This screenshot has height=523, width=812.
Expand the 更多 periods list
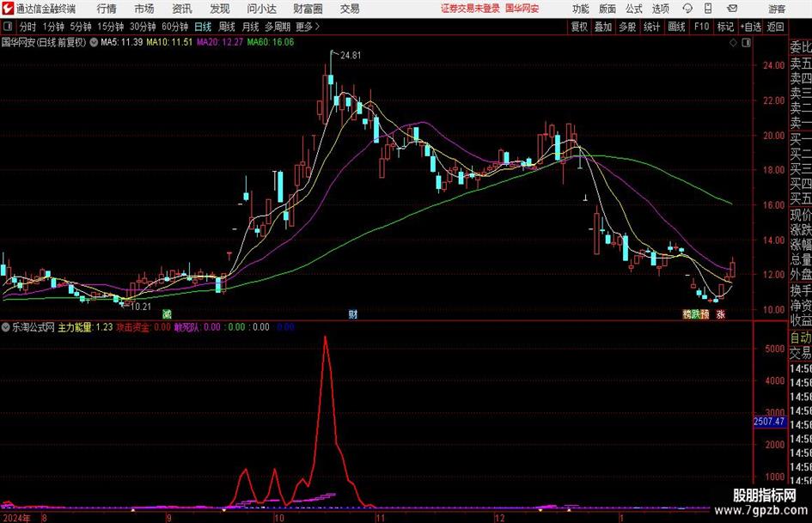point(308,27)
